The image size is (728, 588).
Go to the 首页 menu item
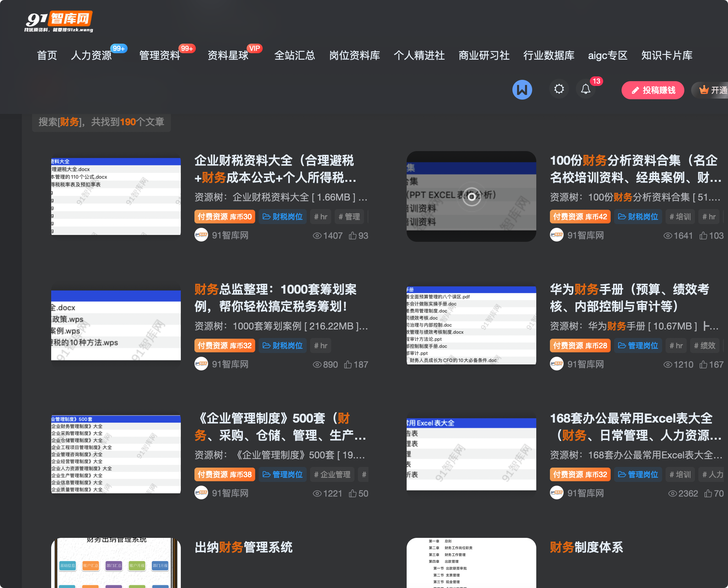(x=47, y=56)
